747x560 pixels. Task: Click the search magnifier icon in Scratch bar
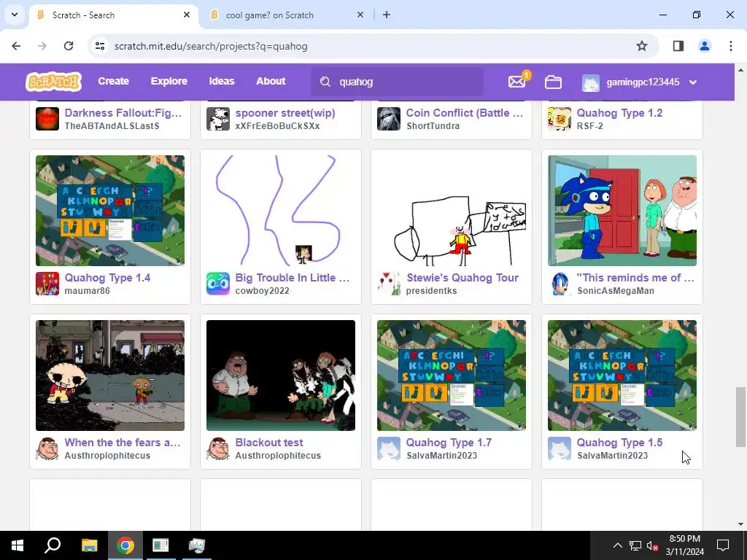tap(325, 82)
